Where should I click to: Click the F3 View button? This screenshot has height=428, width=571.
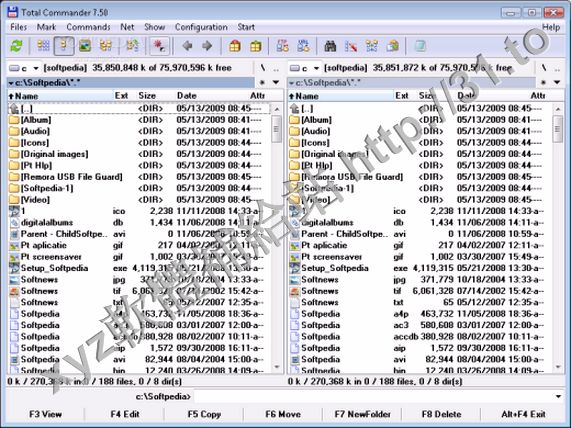click(46, 414)
